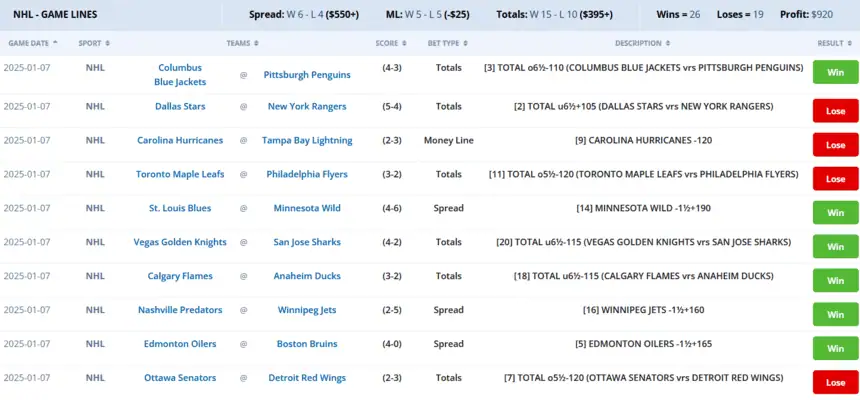The height and width of the screenshot is (400, 860).
Task: Click Lose button for Dallas Stars row
Action: tap(835, 111)
